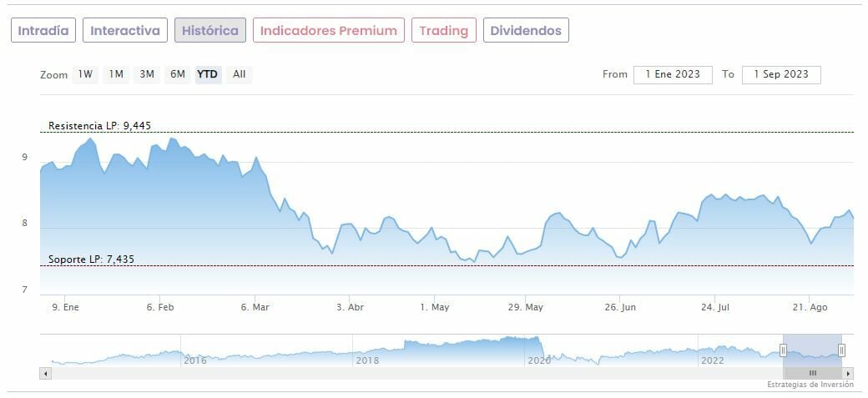This screenshot has width=868, height=398.
Task: Click the From date input field
Action: (x=673, y=74)
